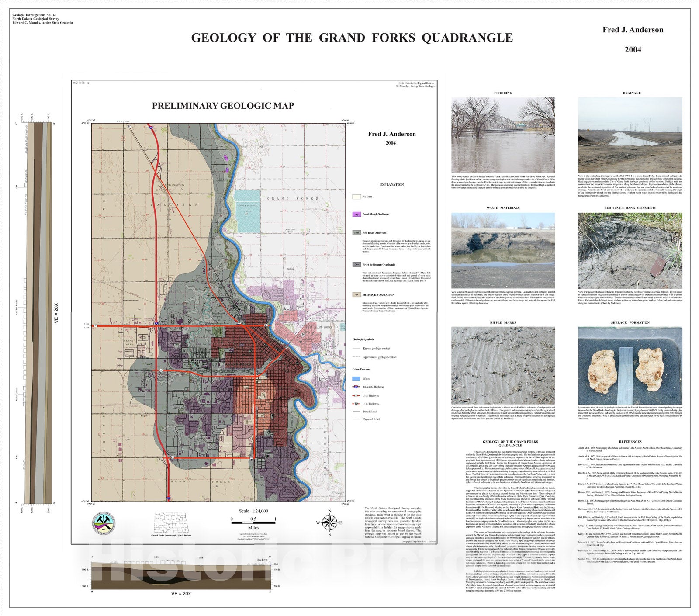699x616 pixels.
Task: Click the Preliminary Geologic Map title
Action: coord(223,106)
